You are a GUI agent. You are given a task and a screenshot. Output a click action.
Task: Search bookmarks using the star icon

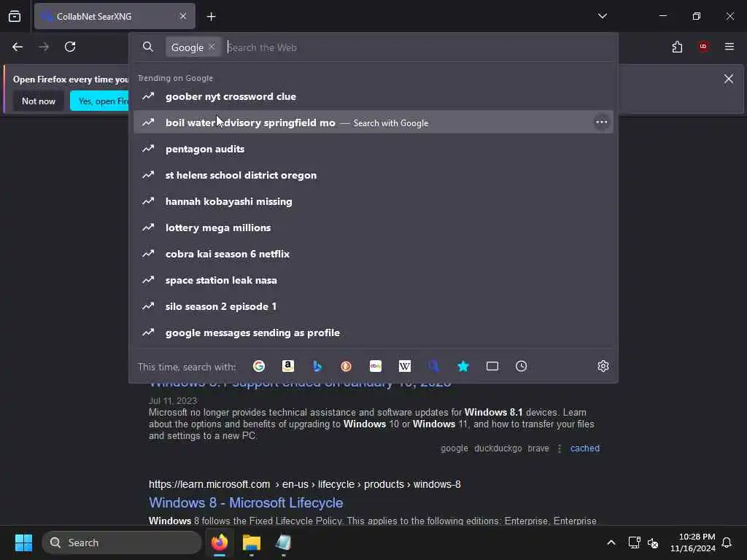tap(463, 366)
